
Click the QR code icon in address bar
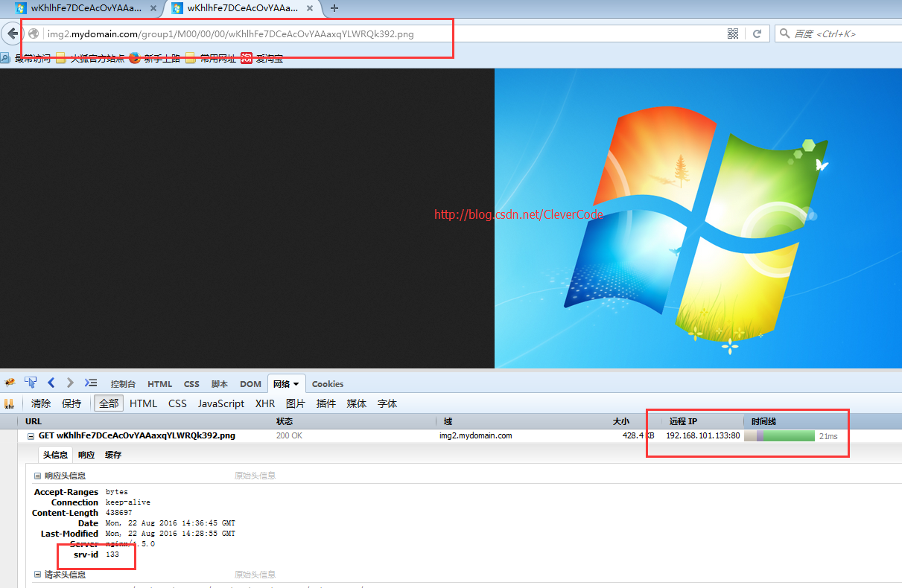(x=733, y=33)
